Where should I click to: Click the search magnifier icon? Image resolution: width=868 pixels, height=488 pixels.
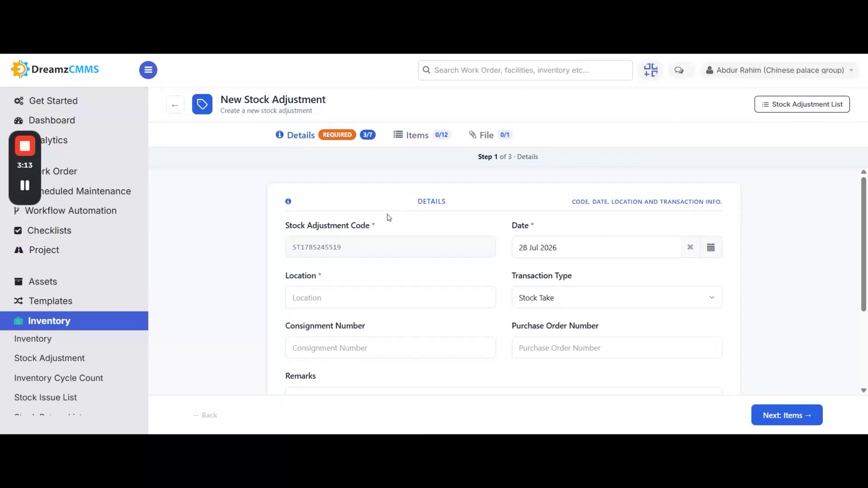[x=426, y=70]
